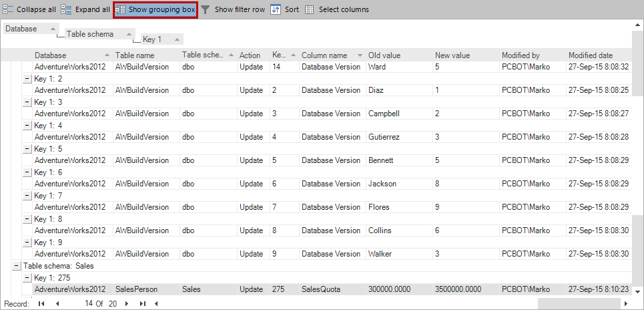The height and width of the screenshot is (310, 644).
Task: Click the Old value cell 'Walker'
Action: pyautogui.click(x=399, y=255)
